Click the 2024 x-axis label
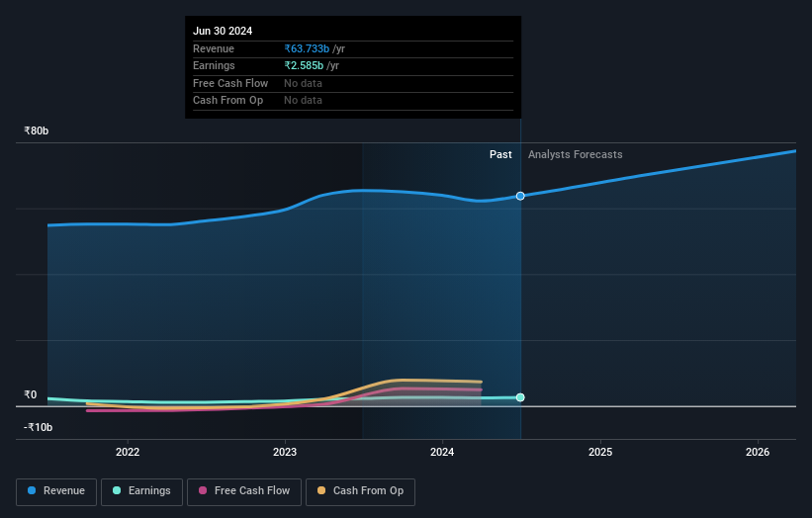812x518 pixels. [442, 452]
